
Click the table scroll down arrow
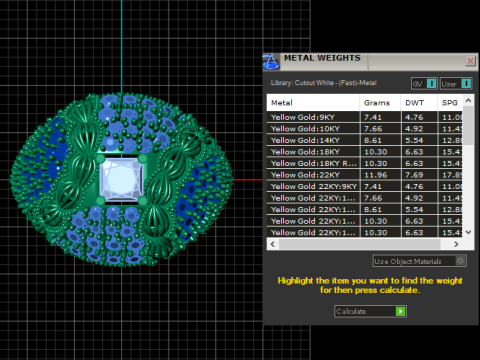point(468,232)
